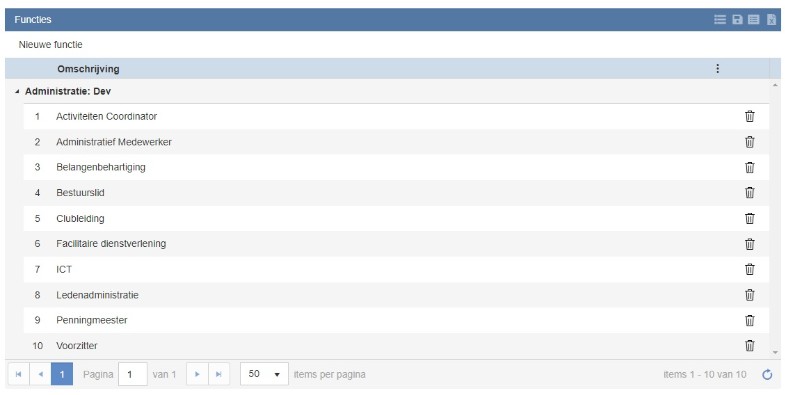Screen dimensions: 785x395
Task: Delete the Voorzitter row
Action: [749, 345]
